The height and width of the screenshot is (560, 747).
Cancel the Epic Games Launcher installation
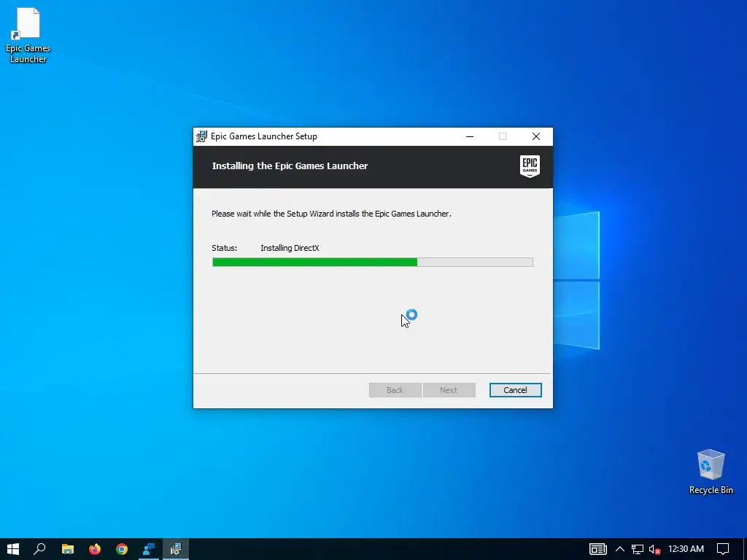click(516, 390)
